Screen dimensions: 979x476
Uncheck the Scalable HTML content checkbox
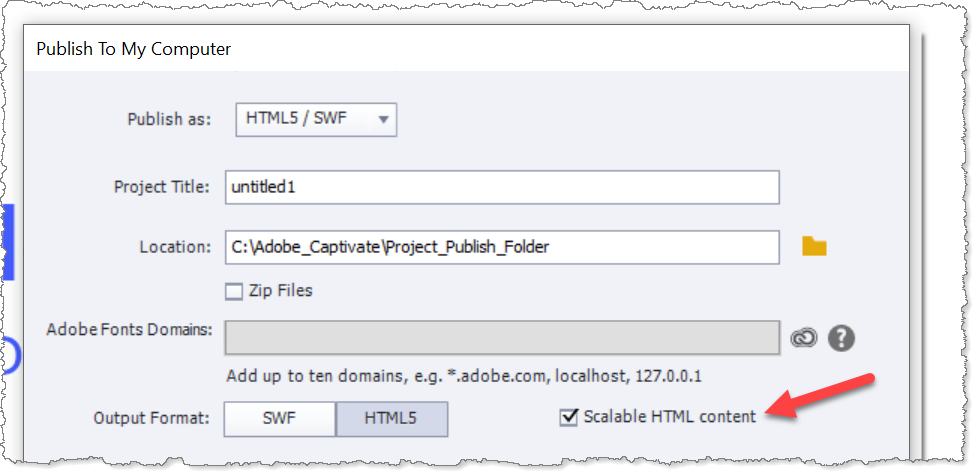pyautogui.click(x=569, y=417)
